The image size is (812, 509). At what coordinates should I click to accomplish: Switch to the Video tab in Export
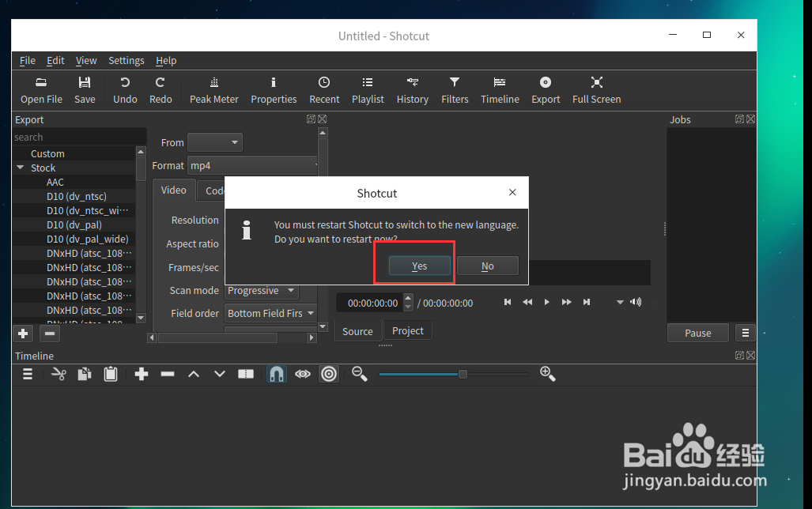[x=173, y=190]
